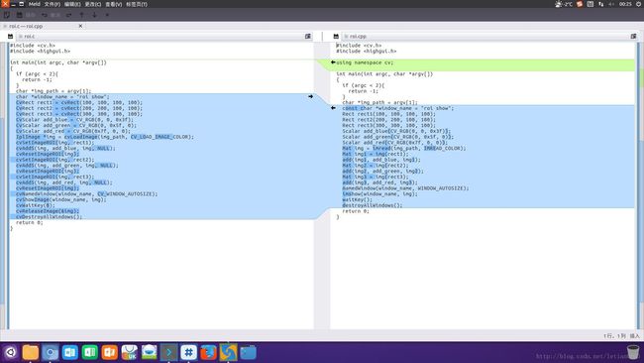Click the redo arrow in the toolbar
The height and width of the screenshot is (363, 644).
tap(68, 15)
